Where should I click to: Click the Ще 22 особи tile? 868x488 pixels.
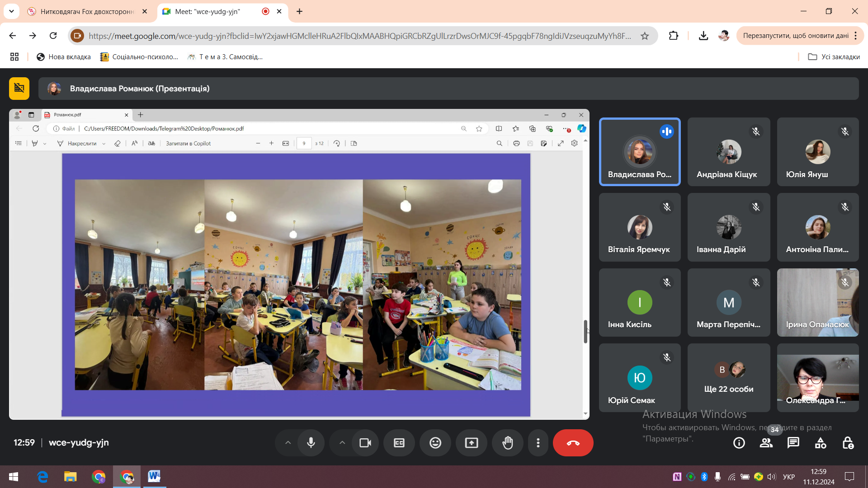coord(728,378)
